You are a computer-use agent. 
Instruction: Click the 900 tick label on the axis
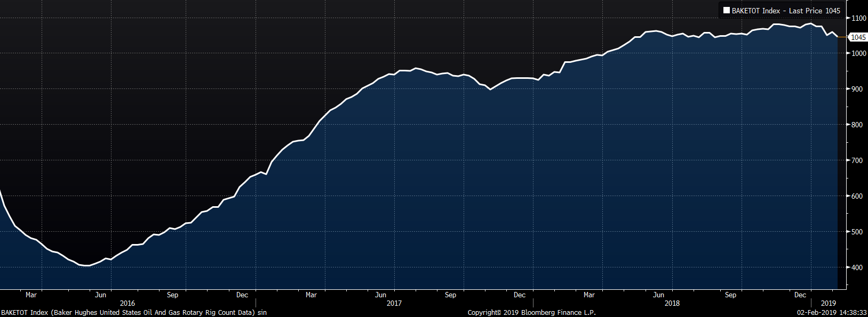coord(857,89)
